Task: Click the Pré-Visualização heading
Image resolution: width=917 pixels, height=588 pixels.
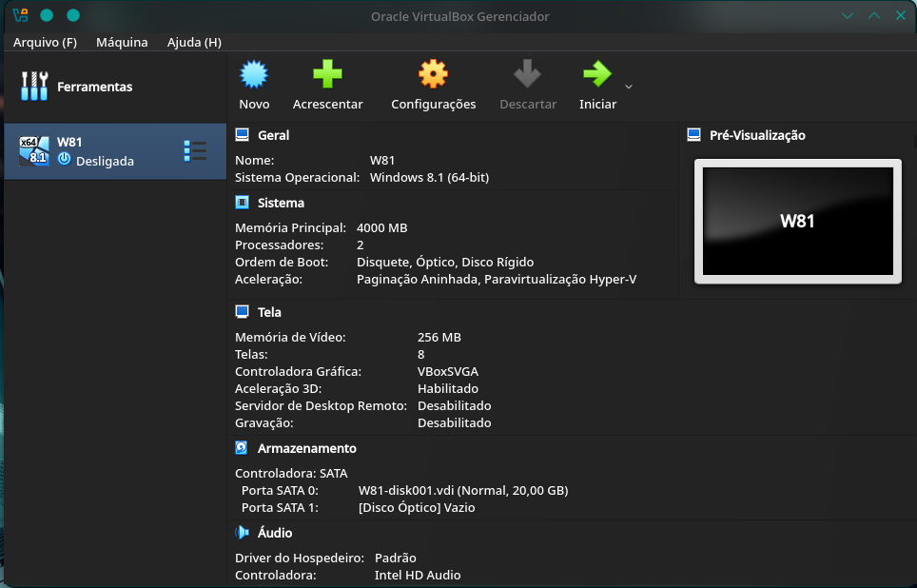Action: [757, 135]
